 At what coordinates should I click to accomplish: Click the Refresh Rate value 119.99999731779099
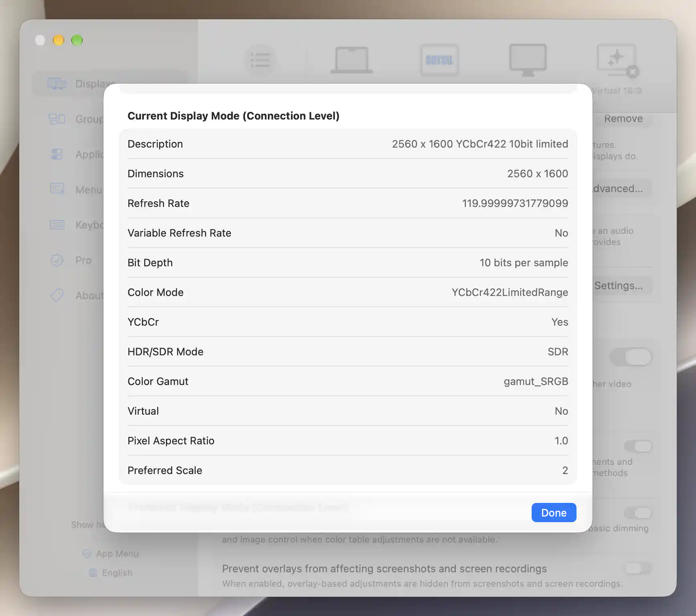(515, 203)
